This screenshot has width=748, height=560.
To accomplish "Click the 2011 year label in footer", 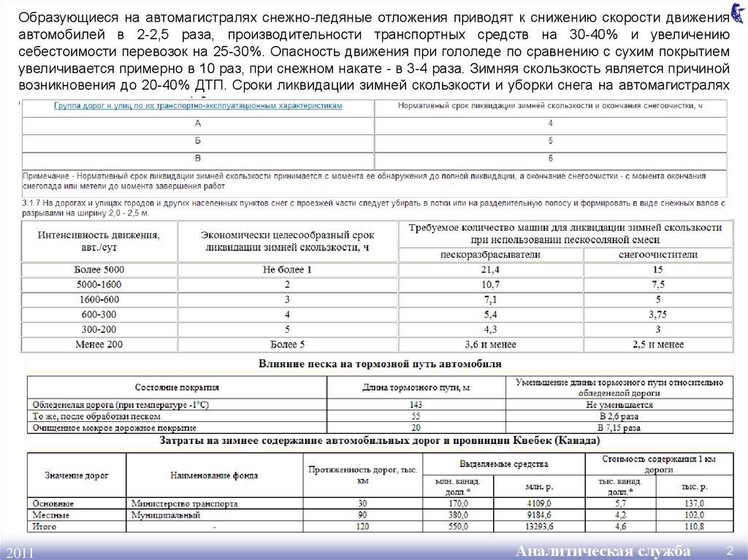I will (20, 550).
